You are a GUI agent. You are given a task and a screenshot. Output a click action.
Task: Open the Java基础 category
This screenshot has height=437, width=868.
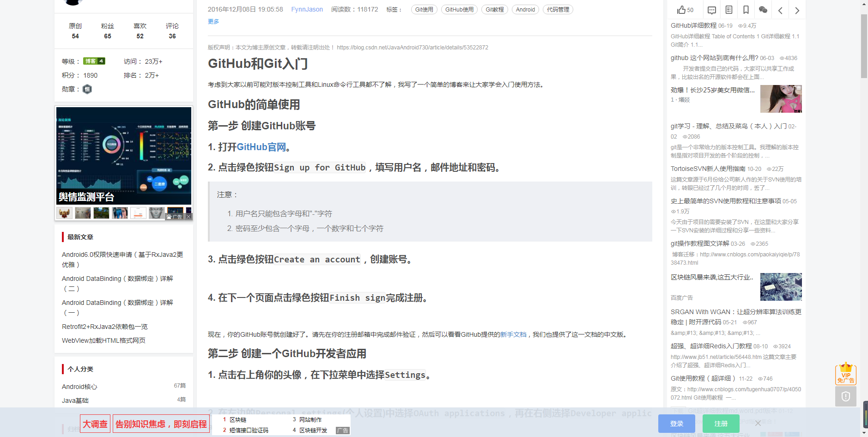click(x=75, y=401)
